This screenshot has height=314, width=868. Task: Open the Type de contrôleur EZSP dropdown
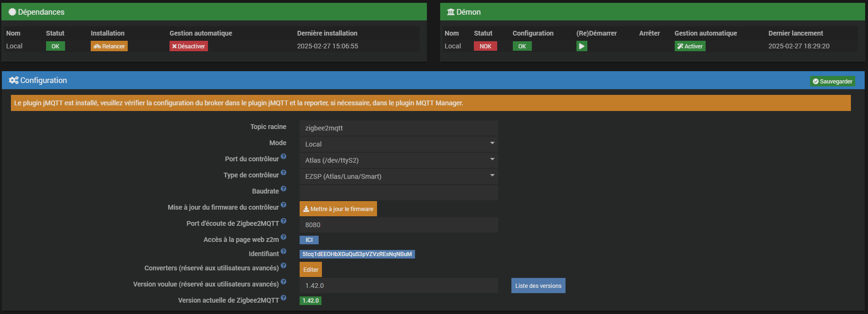point(398,176)
